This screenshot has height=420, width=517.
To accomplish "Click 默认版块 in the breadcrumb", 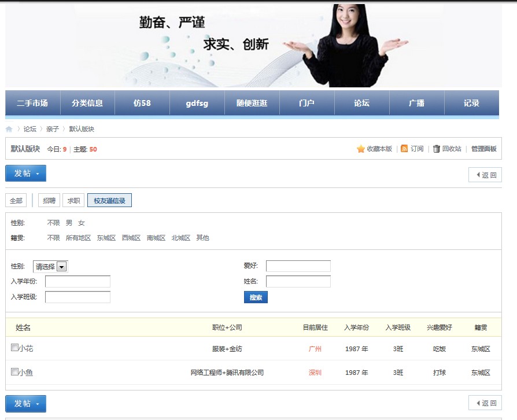I will click(x=82, y=129).
